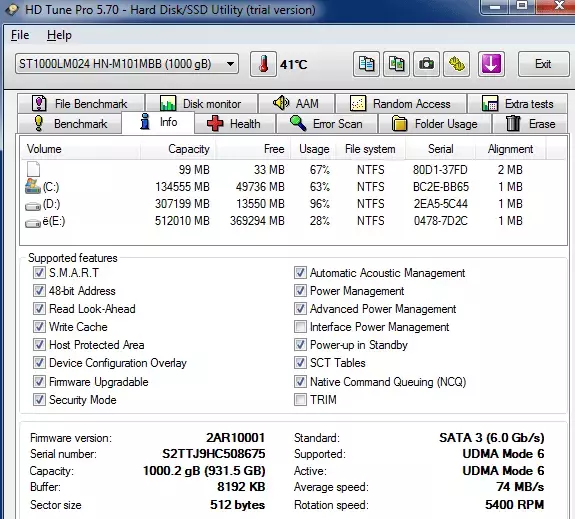Screen dimensions: 575x519
Task: Open the Extra tests tab
Action: point(518,104)
